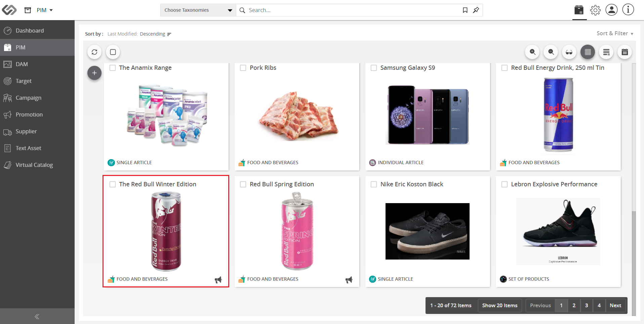Click the zoom in magnifier icon
This screenshot has height=324, width=644.
(532, 52)
